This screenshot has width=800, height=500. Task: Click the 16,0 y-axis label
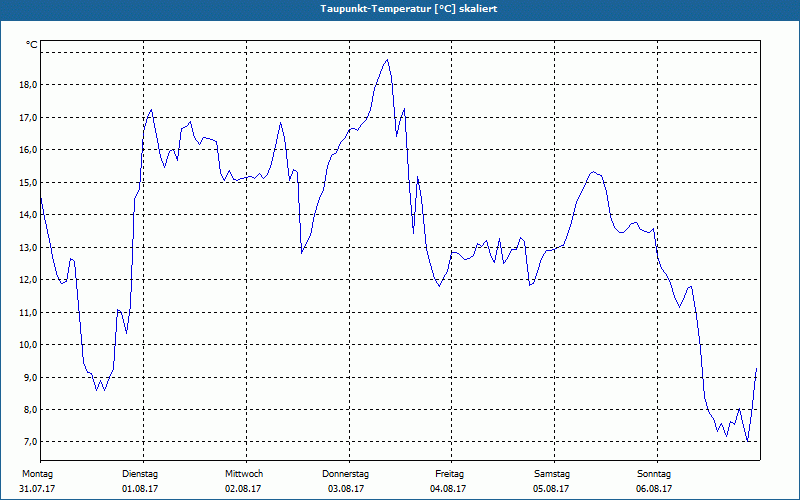tap(28, 150)
